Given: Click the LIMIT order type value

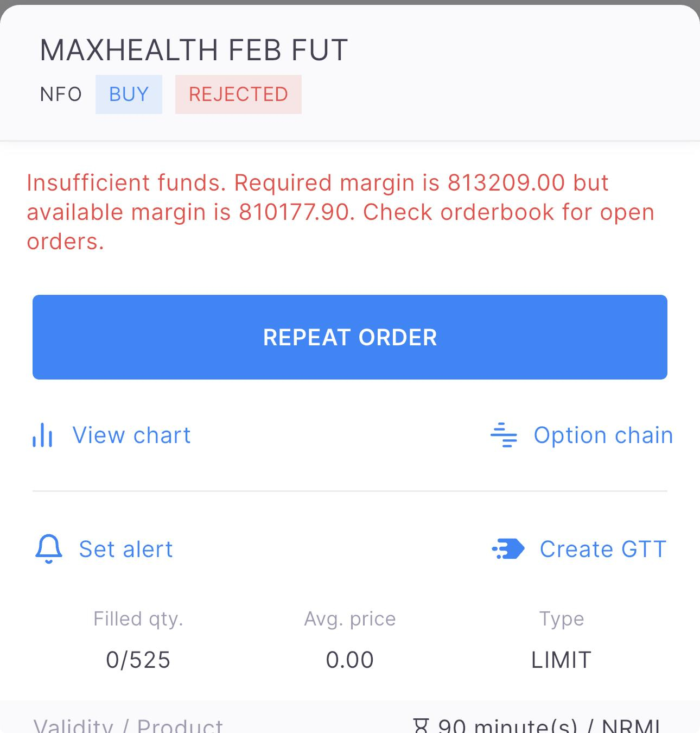Looking at the screenshot, I should coord(561,660).
